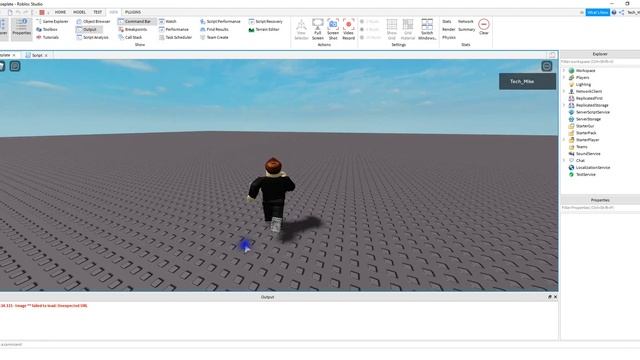Toggle the Properties panel button

(x=22, y=29)
